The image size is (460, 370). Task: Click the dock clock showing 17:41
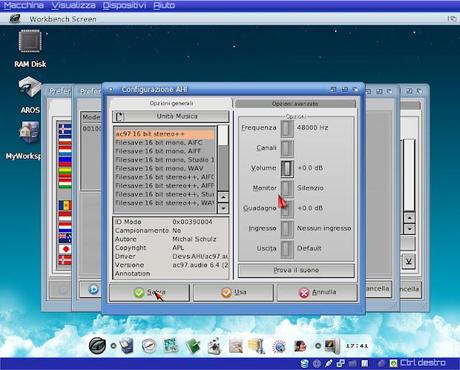[357, 346]
